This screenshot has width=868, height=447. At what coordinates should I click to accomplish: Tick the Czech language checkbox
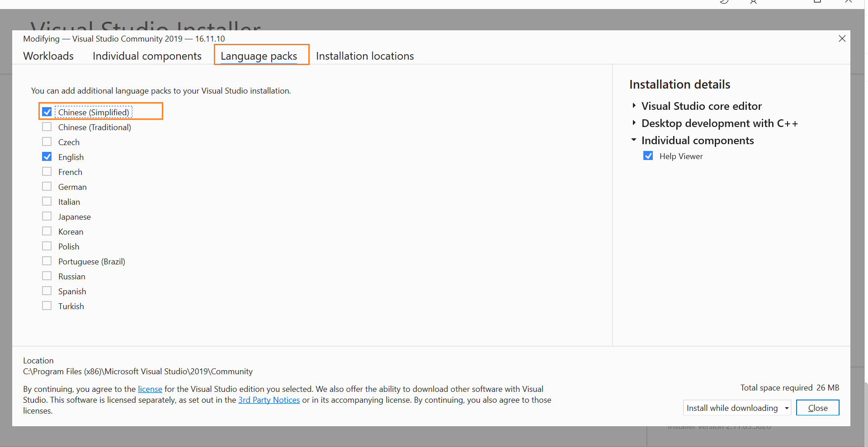point(47,142)
